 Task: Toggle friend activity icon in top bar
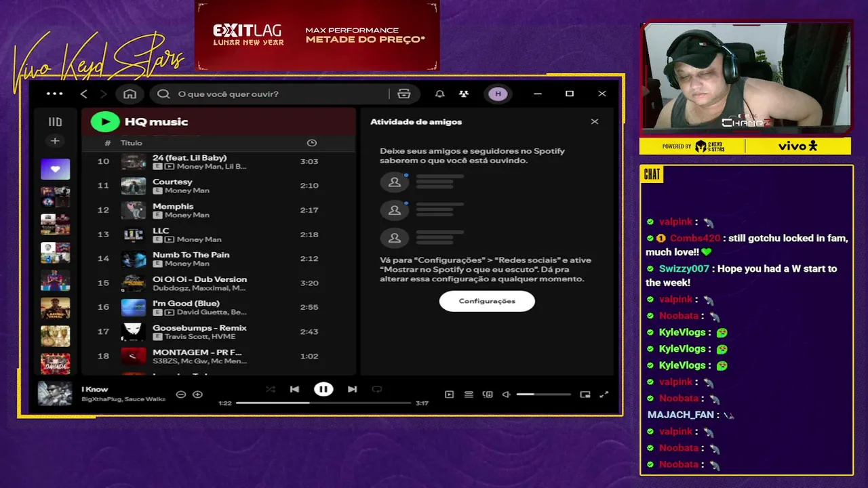tap(464, 94)
